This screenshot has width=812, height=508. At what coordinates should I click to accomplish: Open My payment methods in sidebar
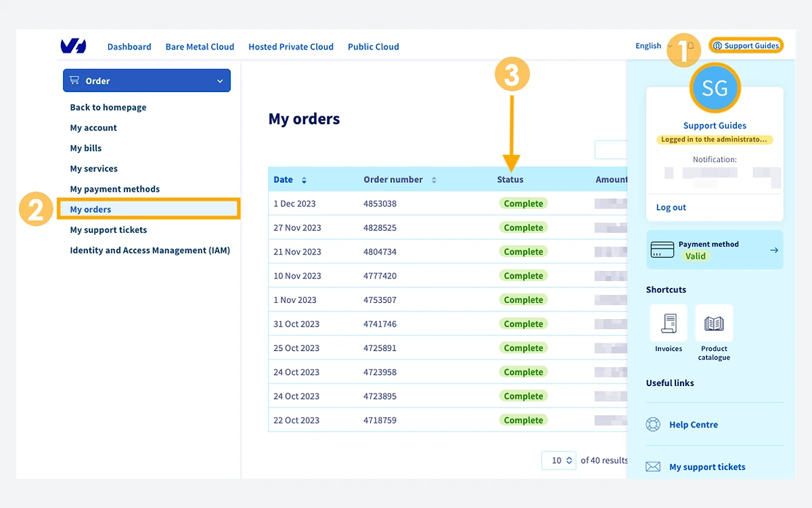(115, 189)
